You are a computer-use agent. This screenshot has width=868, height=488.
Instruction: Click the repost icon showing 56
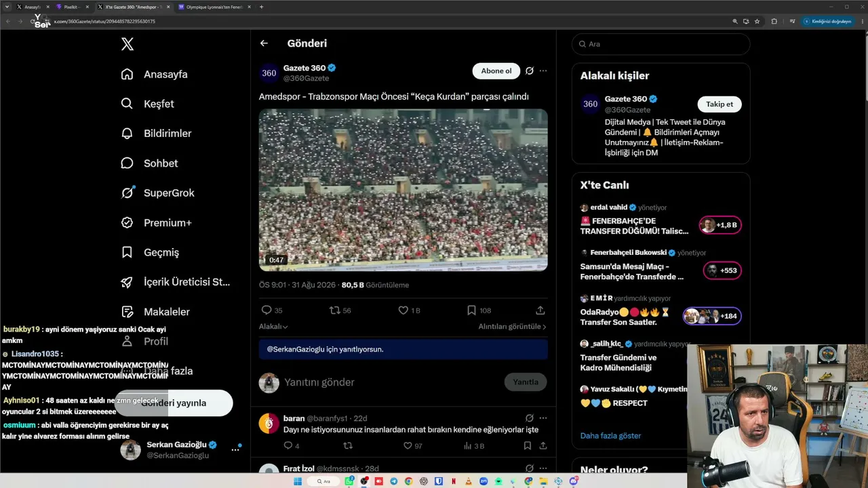pyautogui.click(x=334, y=310)
